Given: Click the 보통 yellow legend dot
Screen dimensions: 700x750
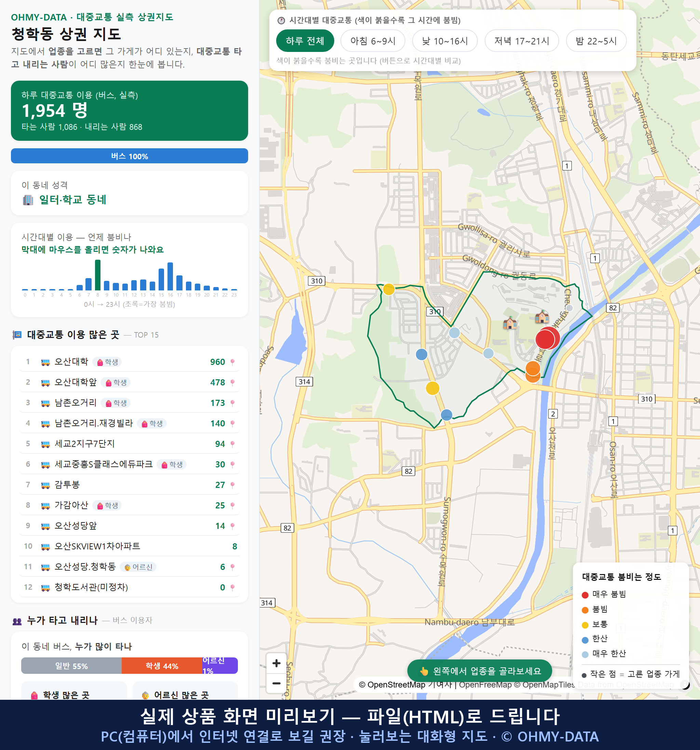Looking at the screenshot, I should [x=585, y=625].
